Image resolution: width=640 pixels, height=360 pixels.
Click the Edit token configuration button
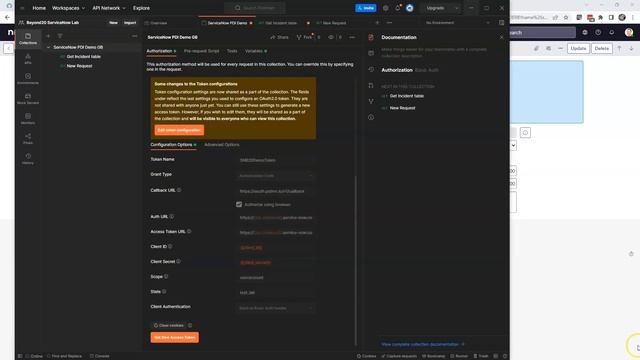click(x=179, y=130)
